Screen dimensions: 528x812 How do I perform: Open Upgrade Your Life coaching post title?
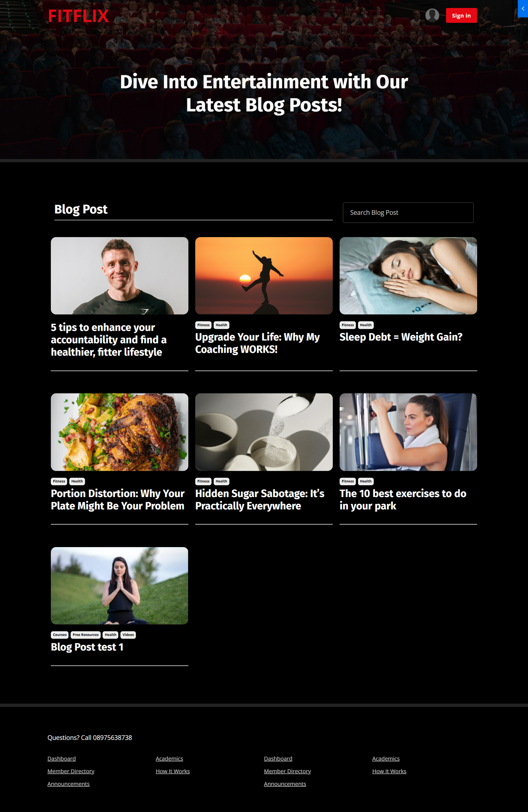tap(257, 343)
